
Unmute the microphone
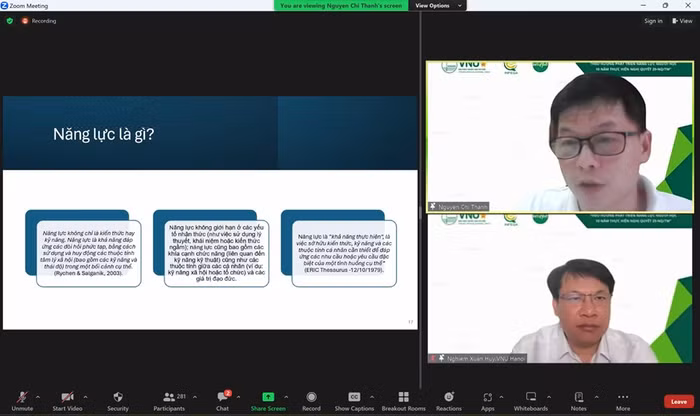pos(22,399)
